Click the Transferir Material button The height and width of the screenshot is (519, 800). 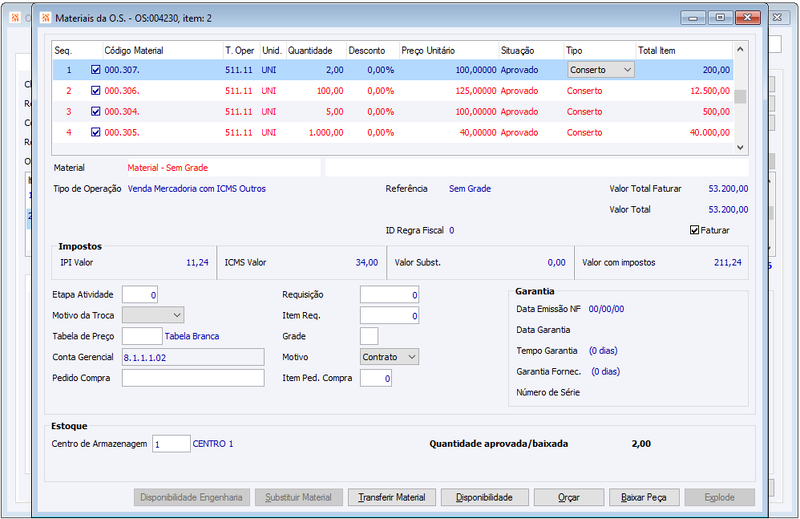[x=392, y=498]
